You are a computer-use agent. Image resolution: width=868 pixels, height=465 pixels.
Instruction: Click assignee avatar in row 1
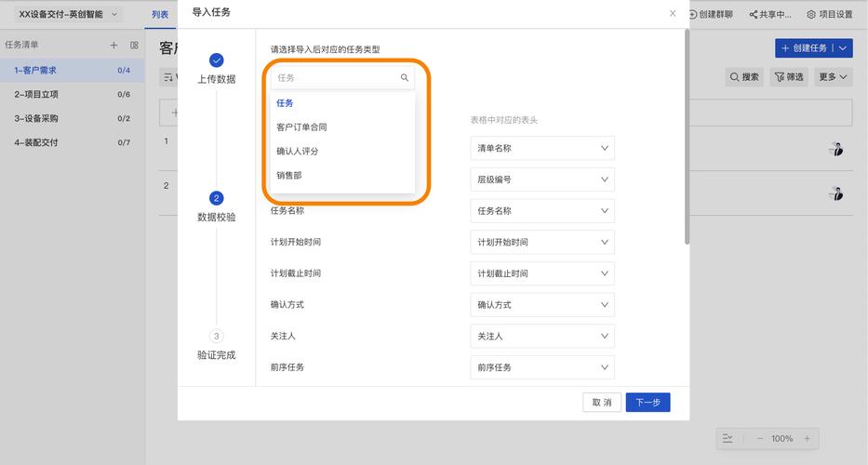(836, 149)
